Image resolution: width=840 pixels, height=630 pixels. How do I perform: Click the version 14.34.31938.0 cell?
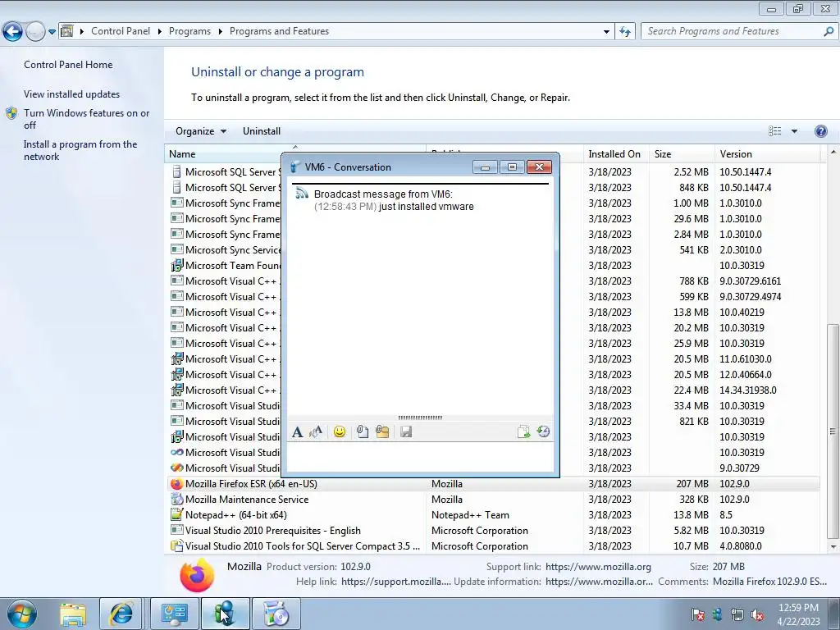(x=748, y=390)
